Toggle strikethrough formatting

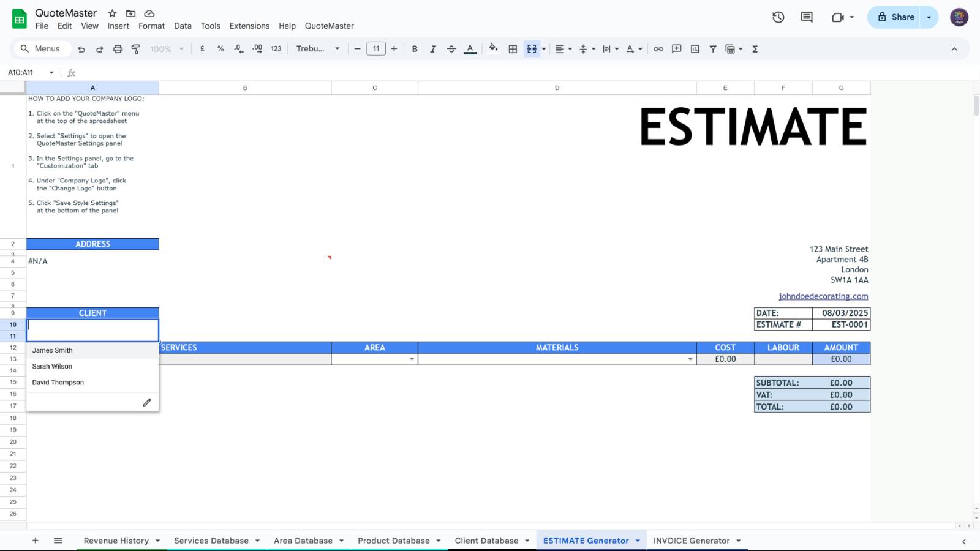coord(451,49)
